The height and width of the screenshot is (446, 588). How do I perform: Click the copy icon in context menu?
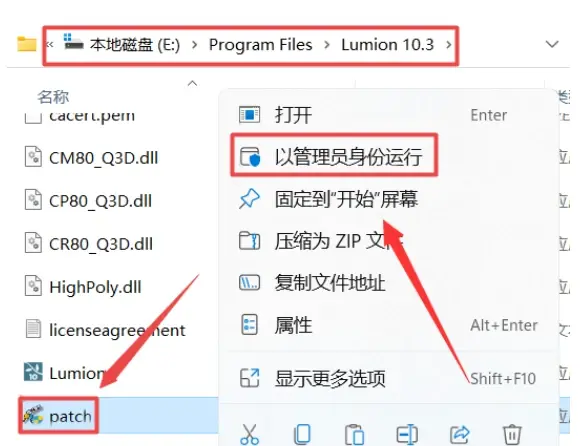click(302, 434)
